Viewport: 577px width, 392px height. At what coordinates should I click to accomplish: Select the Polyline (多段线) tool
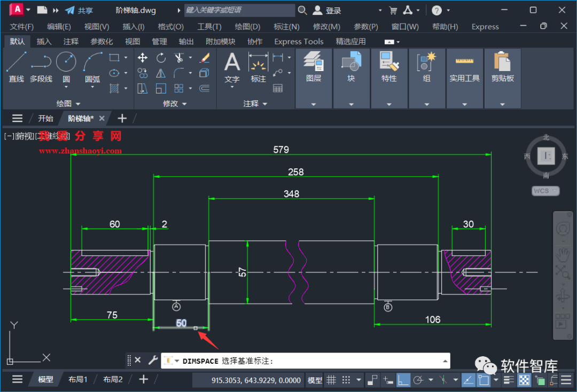click(x=41, y=67)
